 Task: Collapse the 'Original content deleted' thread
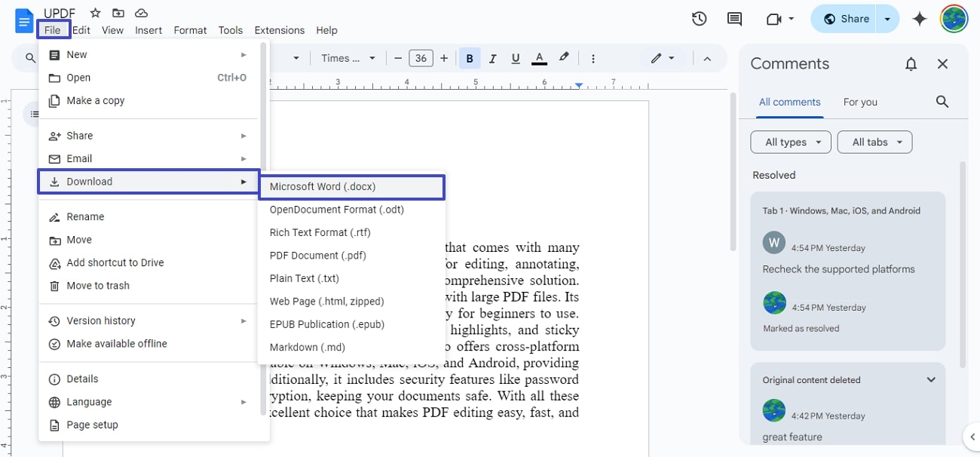tap(931, 379)
